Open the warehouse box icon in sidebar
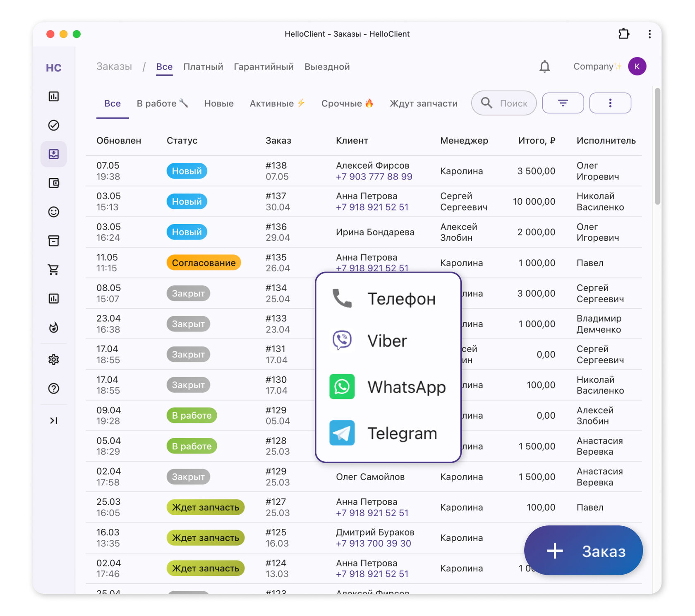 (x=54, y=241)
